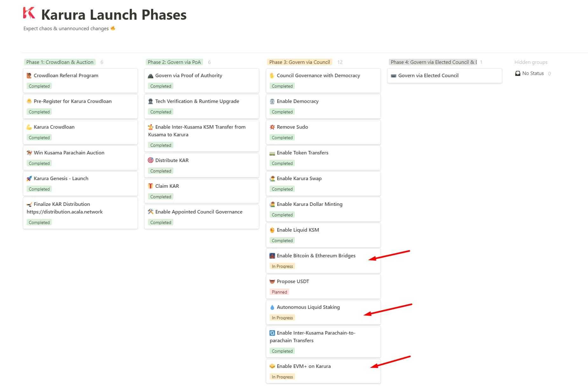Click the droplet icon on Autonomous Liquid Staking
Screen dimensions: 588x387
[272, 307]
